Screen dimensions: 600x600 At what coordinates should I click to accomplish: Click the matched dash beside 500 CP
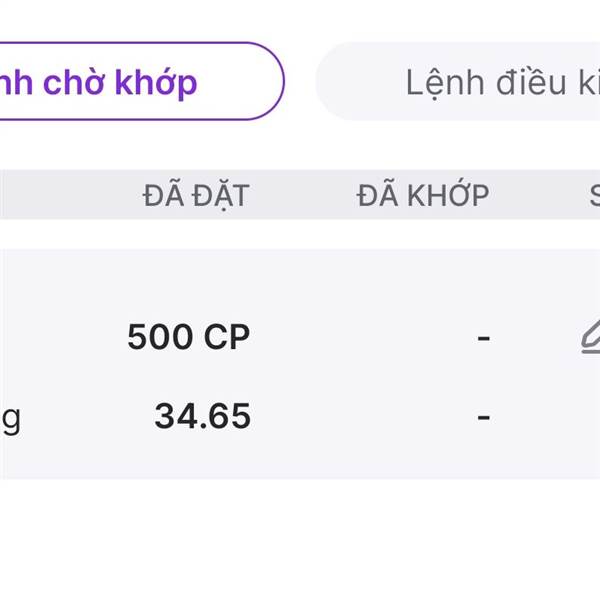coord(484,338)
